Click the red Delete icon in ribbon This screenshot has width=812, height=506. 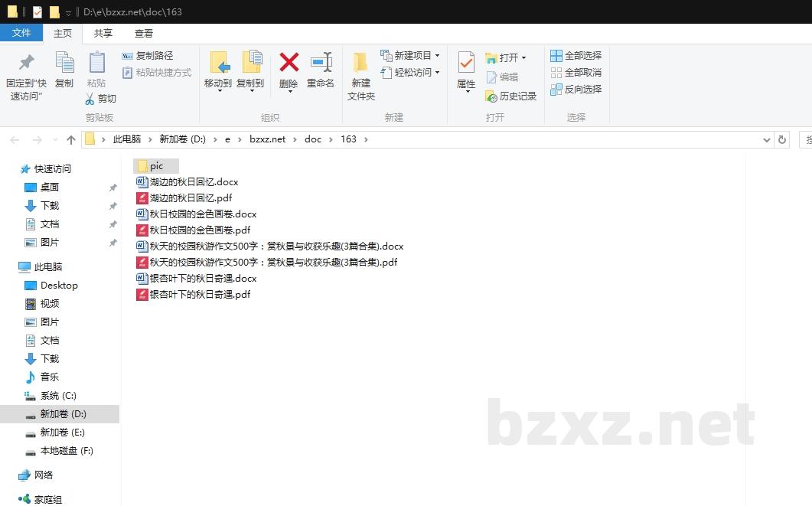tap(289, 63)
